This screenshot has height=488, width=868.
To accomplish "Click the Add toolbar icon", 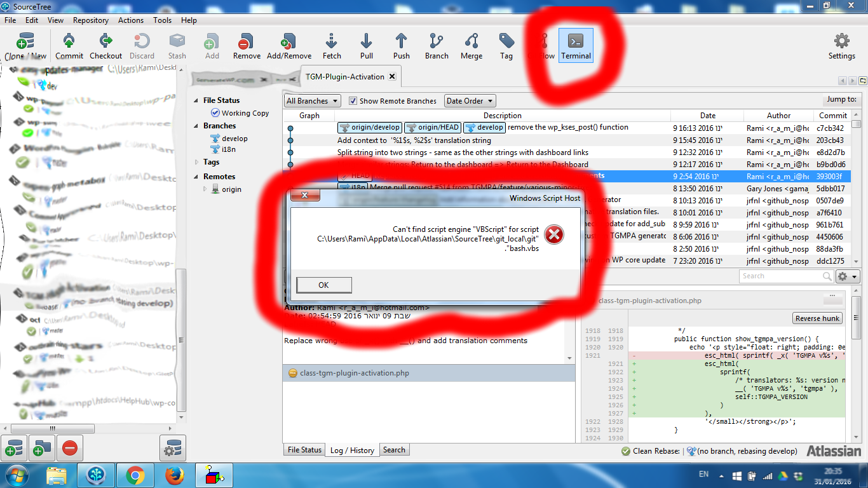I will (212, 46).
